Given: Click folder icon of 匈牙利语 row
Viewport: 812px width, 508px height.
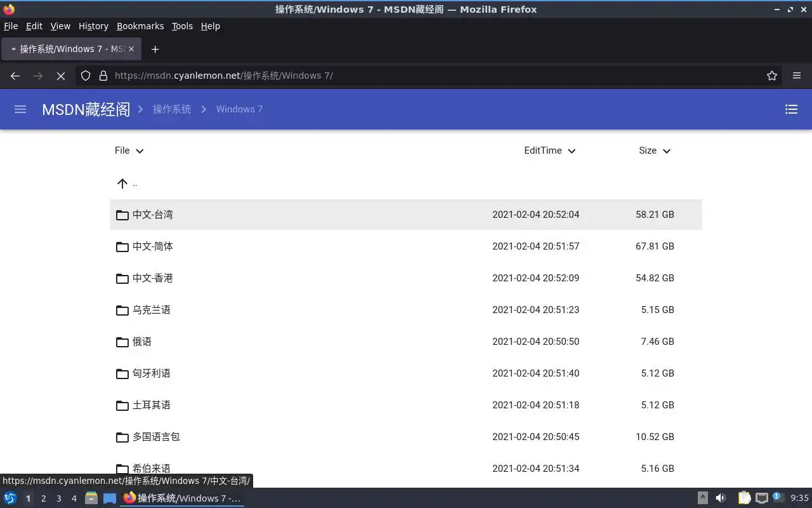Looking at the screenshot, I should point(122,373).
